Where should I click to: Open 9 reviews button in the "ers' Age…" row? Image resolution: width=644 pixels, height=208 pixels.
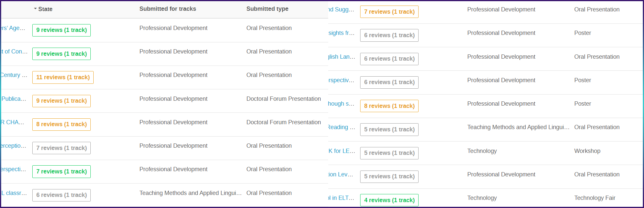click(61, 30)
